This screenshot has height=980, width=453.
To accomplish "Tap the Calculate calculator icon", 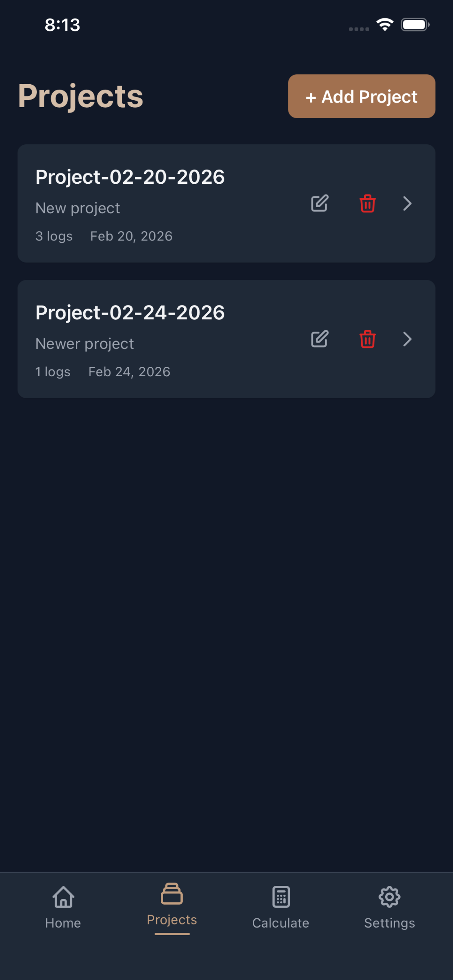I will click(x=281, y=897).
